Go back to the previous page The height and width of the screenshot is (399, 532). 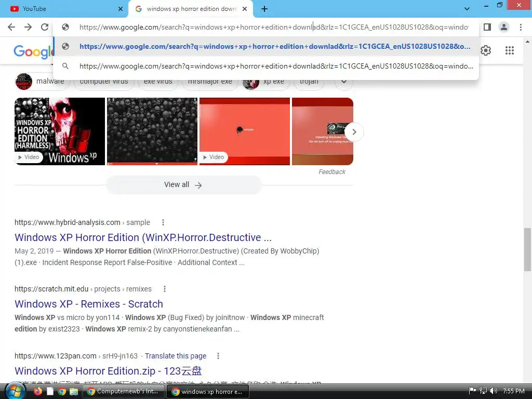coord(11,27)
